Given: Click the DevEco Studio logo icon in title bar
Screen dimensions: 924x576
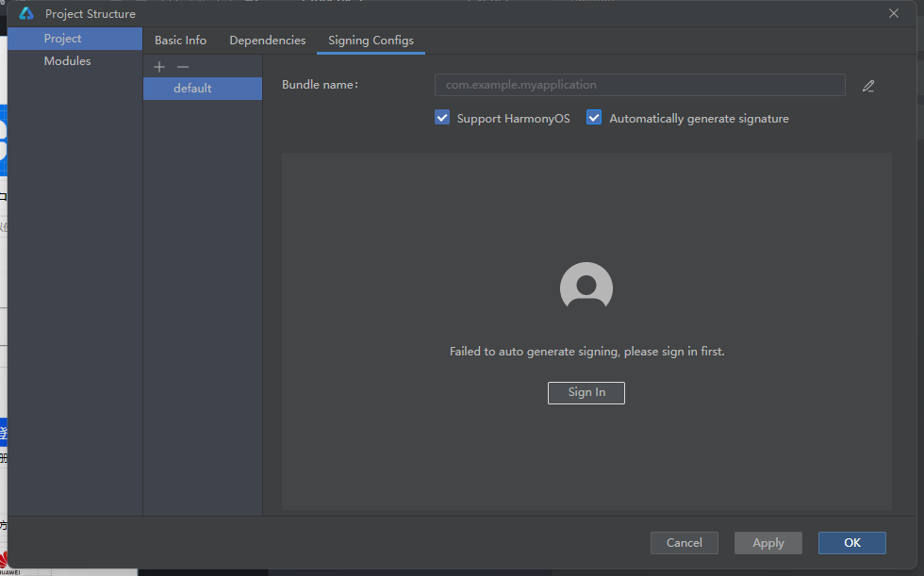Looking at the screenshot, I should [x=26, y=13].
